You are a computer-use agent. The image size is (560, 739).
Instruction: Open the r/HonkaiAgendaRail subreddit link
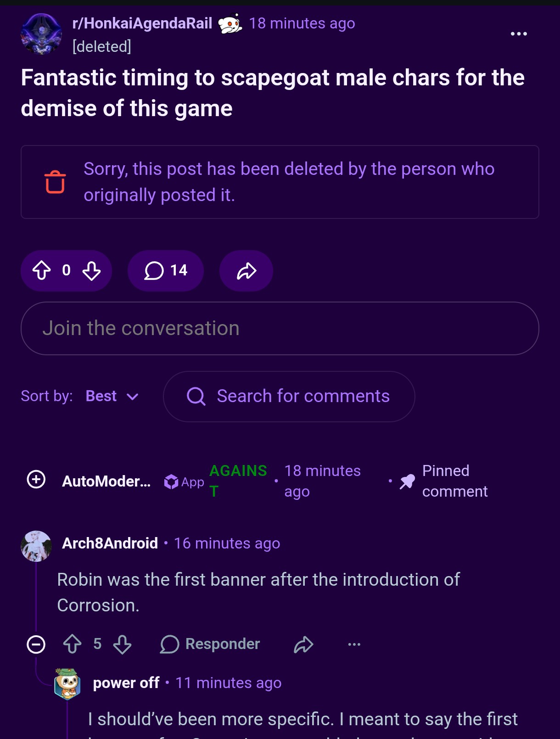[x=142, y=23]
